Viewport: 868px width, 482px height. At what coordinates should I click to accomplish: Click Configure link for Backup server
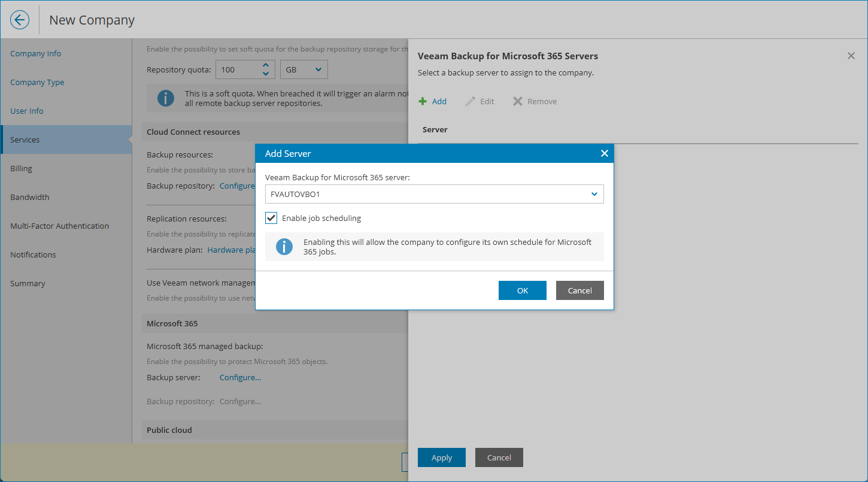tap(240, 377)
